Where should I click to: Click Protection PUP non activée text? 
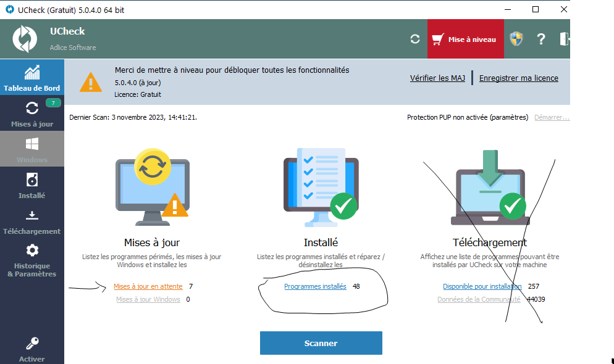point(468,117)
